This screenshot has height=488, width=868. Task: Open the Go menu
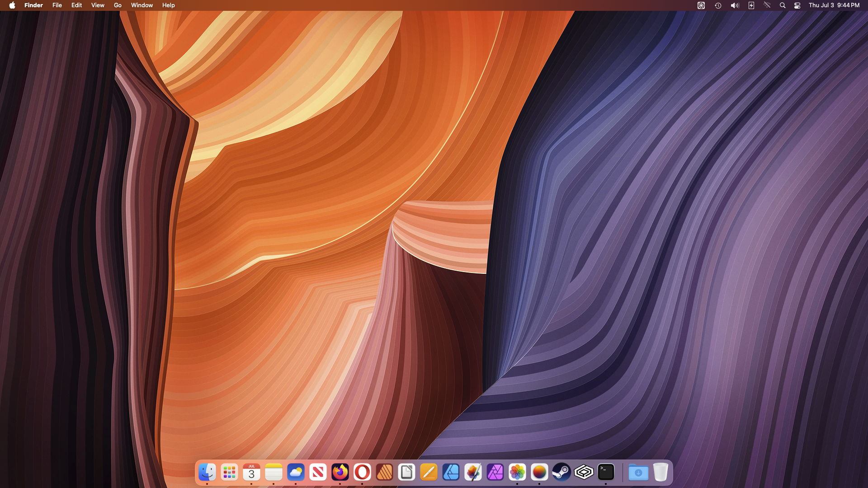[118, 5]
